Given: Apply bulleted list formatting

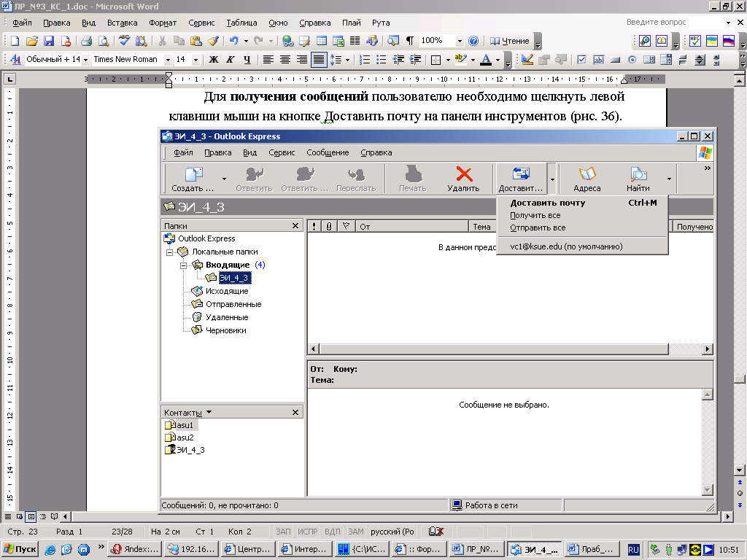Looking at the screenshot, I should 381,60.
